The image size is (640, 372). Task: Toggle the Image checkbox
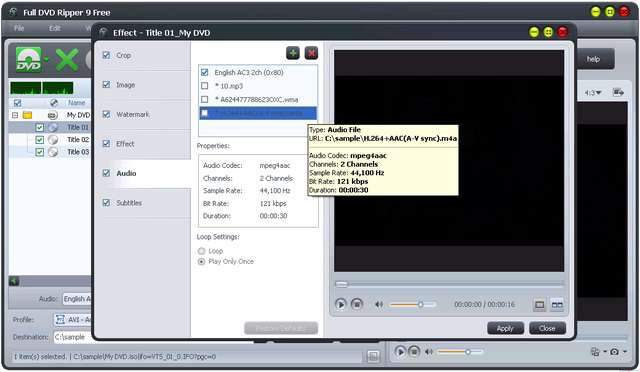pos(106,85)
